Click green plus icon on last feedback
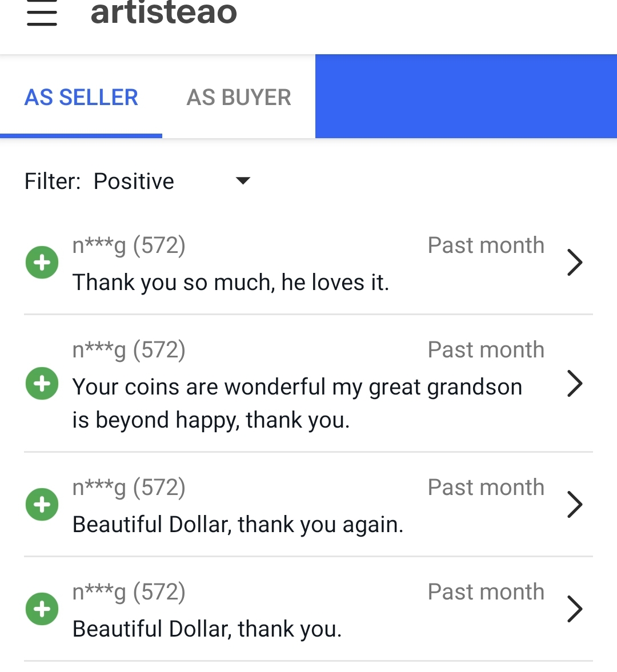Screen dimensions: 617x672 coord(42,609)
